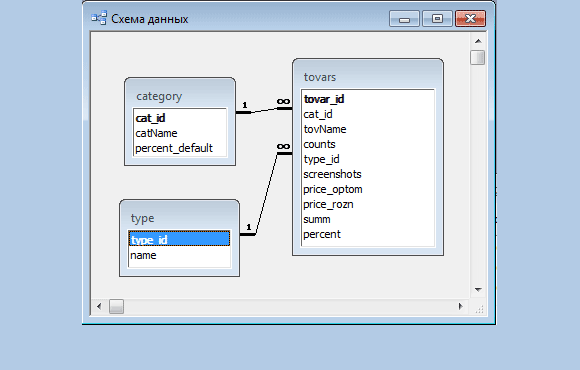Minimize the Схема данных window
The image size is (580, 370).
pos(404,18)
